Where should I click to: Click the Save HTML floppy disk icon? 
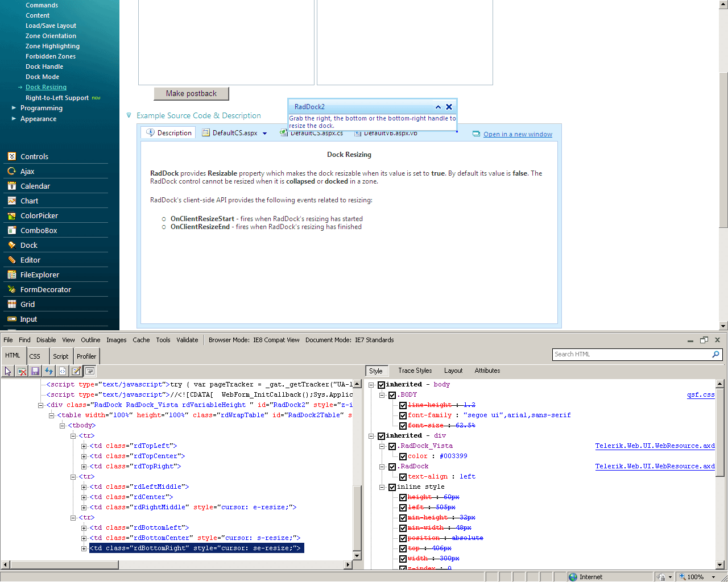tap(35, 371)
